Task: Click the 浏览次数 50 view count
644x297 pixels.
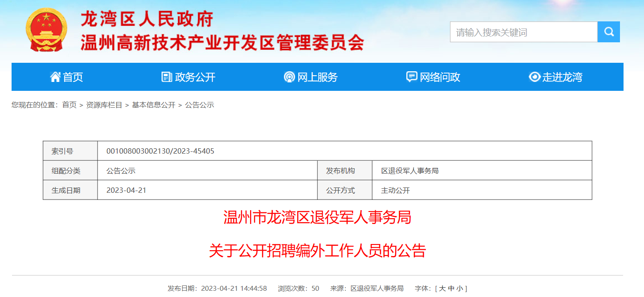Action: pos(299,289)
